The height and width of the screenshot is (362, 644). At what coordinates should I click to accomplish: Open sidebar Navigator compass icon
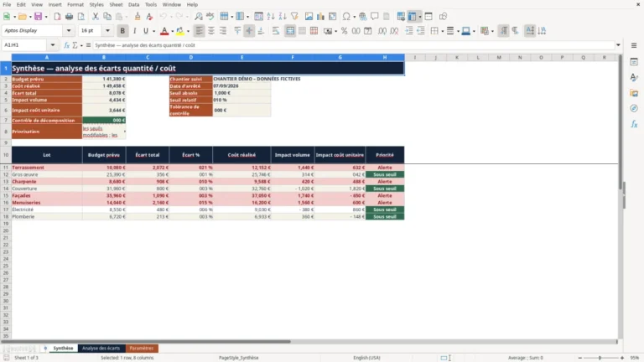[x=634, y=108]
